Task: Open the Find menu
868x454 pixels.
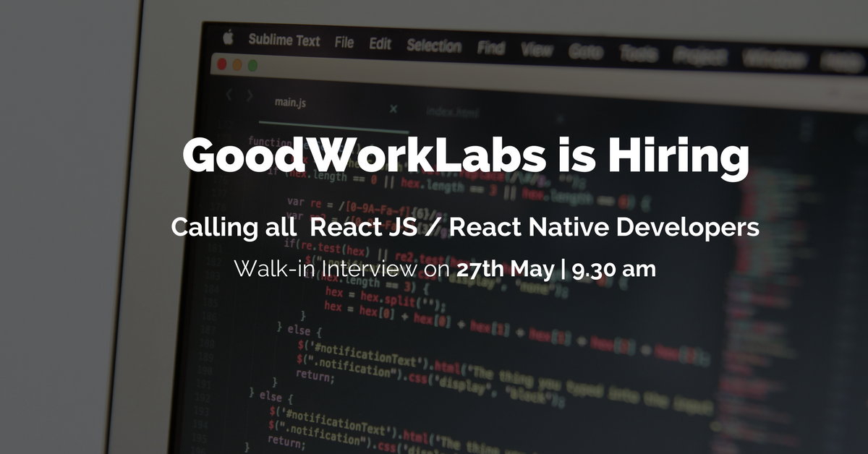Action: 490,48
